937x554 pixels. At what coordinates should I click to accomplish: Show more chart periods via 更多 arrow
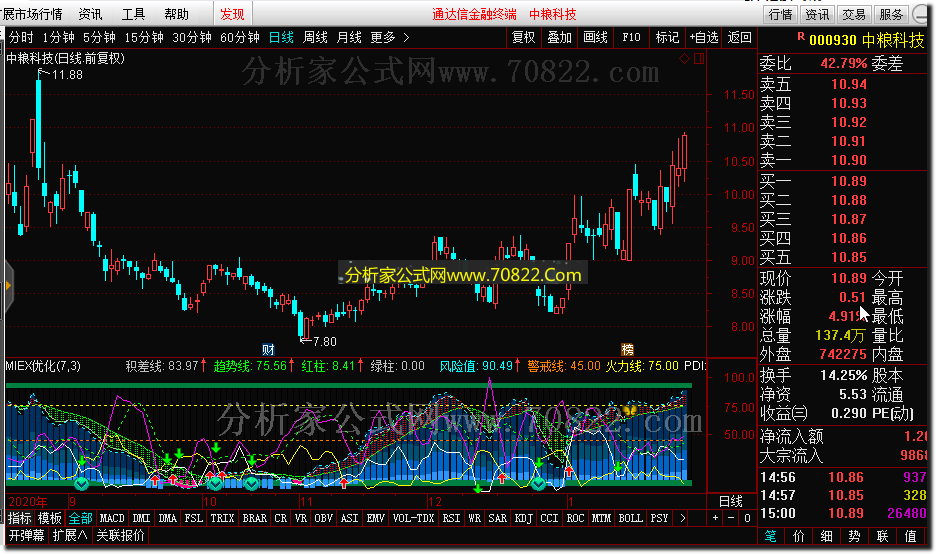click(406, 38)
